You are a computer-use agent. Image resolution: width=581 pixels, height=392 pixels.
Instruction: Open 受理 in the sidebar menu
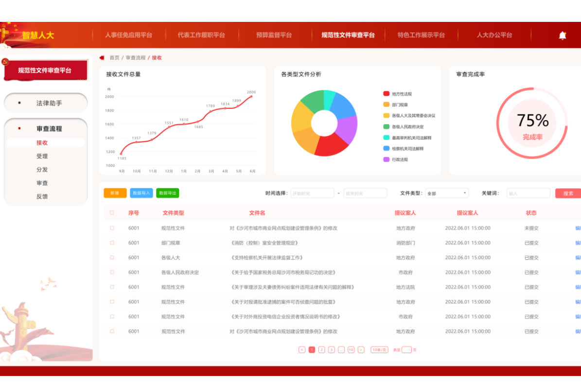[42, 156]
